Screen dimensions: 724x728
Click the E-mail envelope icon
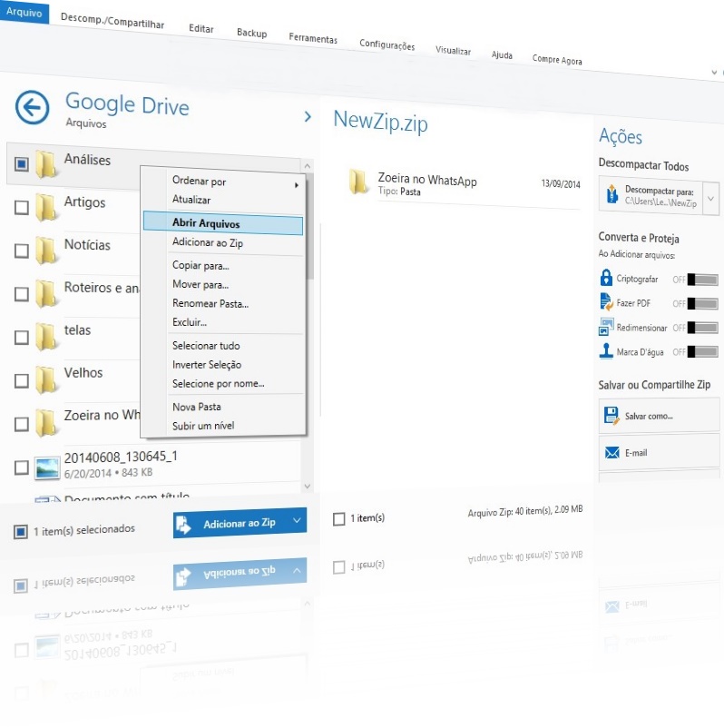click(x=612, y=452)
